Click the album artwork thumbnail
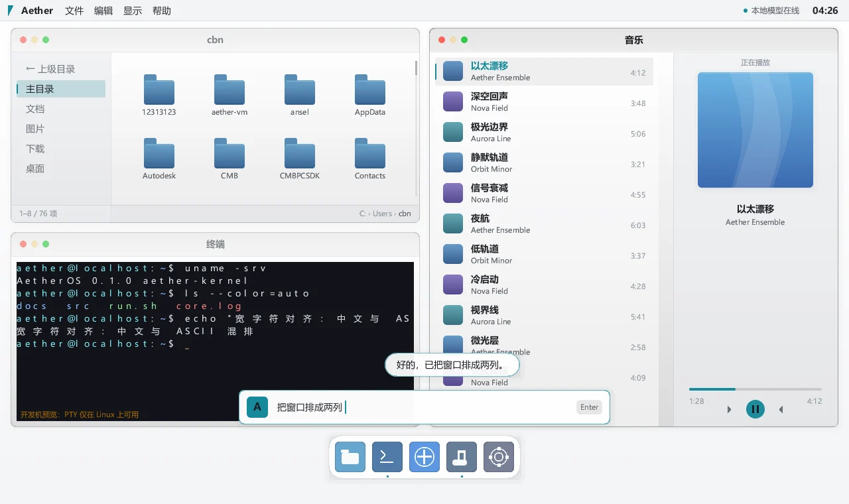Viewport: 849px width, 504px height. tap(755, 130)
